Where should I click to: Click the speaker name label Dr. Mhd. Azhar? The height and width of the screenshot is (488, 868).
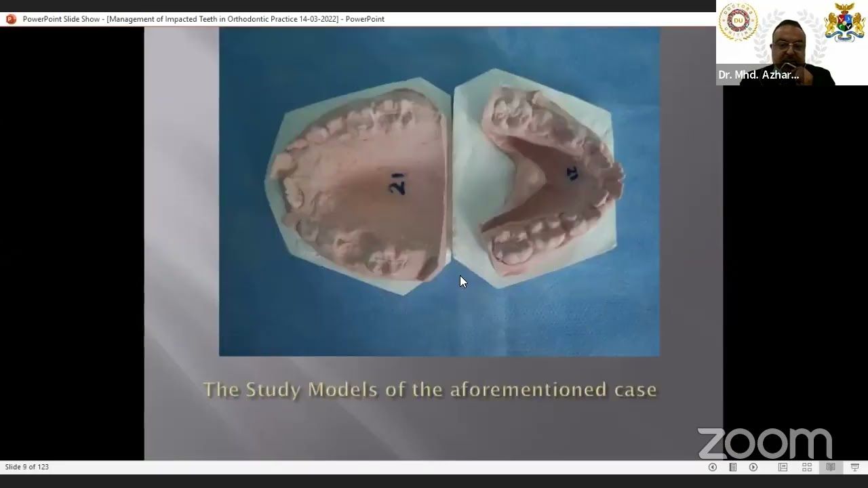coord(758,75)
